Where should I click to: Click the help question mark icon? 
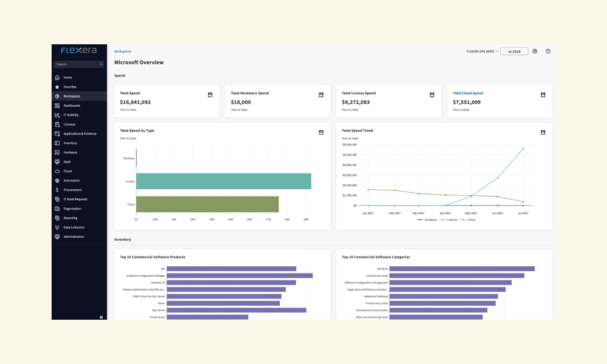(548, 51)
